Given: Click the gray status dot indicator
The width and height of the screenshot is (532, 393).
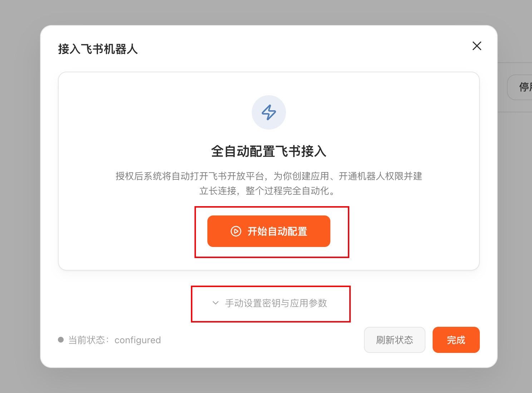Looking at the screenshot, I should click(61, 340).
